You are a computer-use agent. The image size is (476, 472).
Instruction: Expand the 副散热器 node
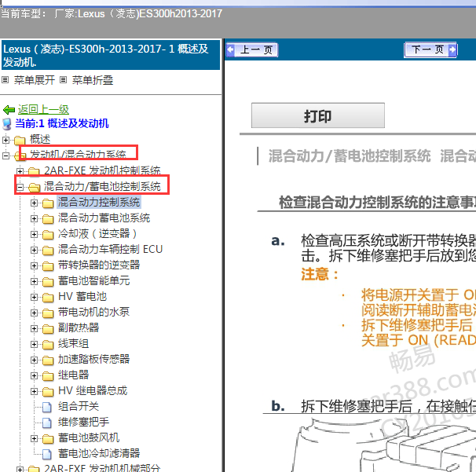pyautogui.click(x=34, y=329)
